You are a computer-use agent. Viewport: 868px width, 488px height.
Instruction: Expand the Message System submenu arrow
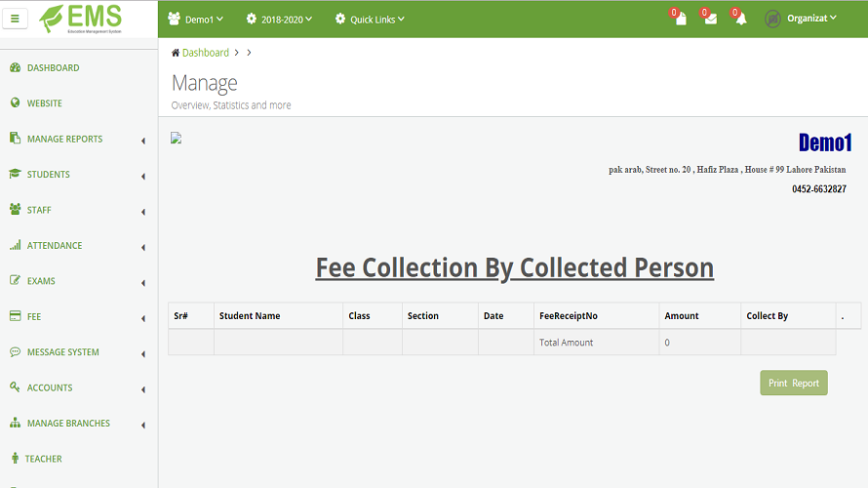coord(143,354)
